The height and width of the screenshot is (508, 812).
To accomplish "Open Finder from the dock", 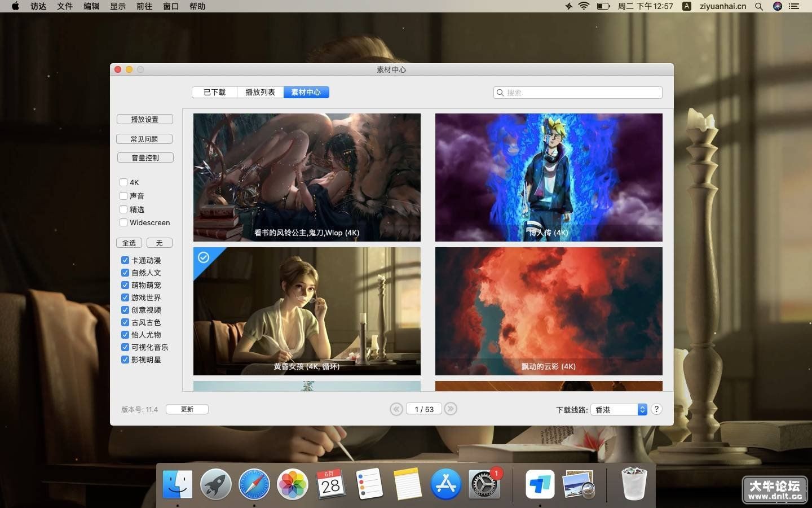I will (x=178, y=484).
